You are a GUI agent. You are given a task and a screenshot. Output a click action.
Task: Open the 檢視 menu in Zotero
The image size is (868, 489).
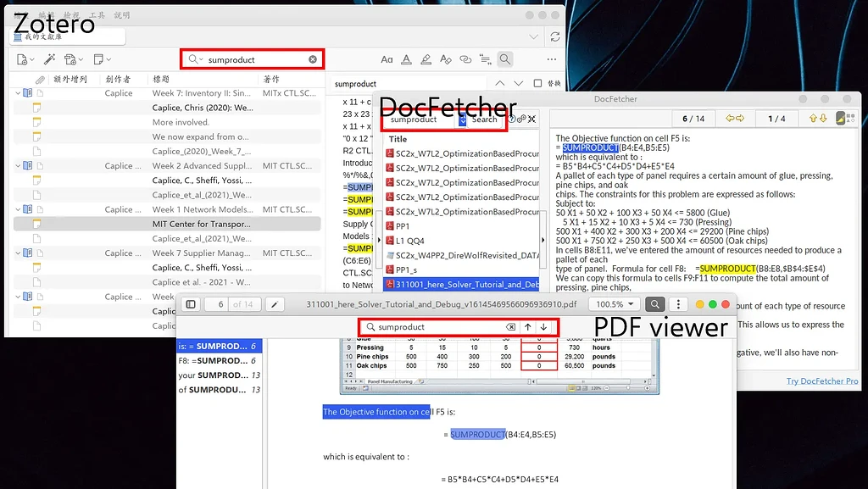(71, 14)
